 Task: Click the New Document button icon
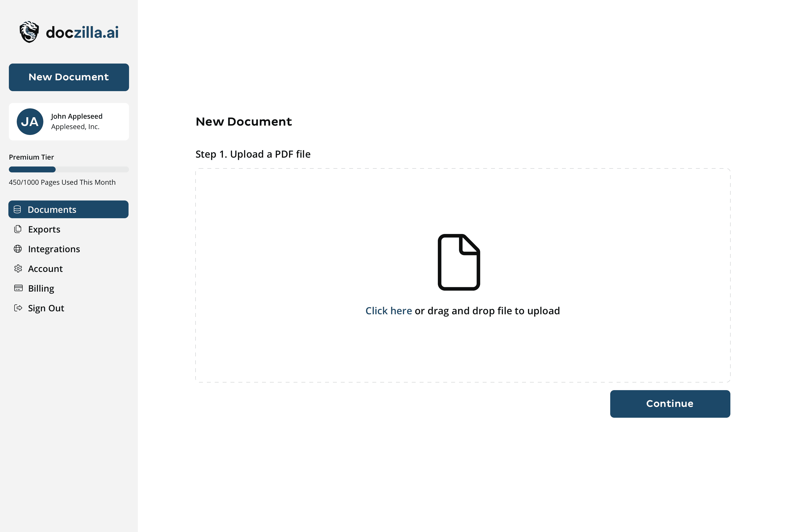pos(69,77)
